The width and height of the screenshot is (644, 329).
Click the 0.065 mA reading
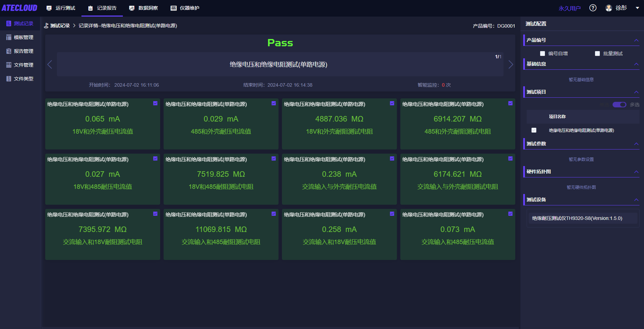tap(103, 119)
